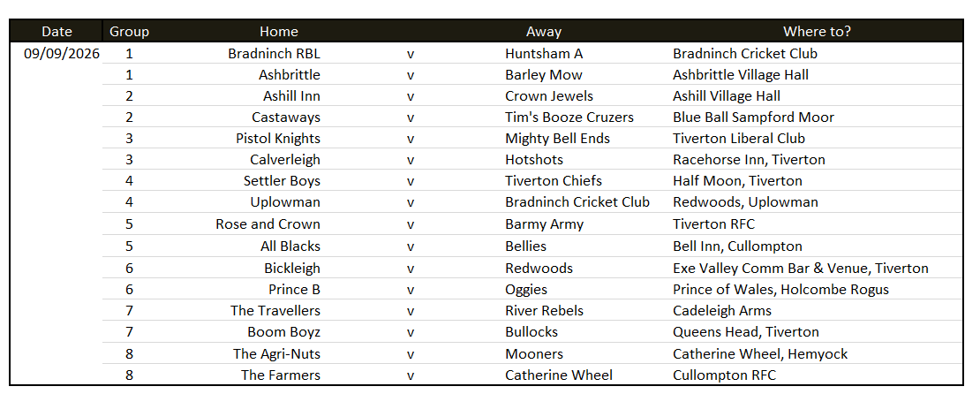Viewport: 980px width, 394px height.
Task: Select the Cullompton RFC venue cell
Action: pyautogui.click(x=724, y=375)
